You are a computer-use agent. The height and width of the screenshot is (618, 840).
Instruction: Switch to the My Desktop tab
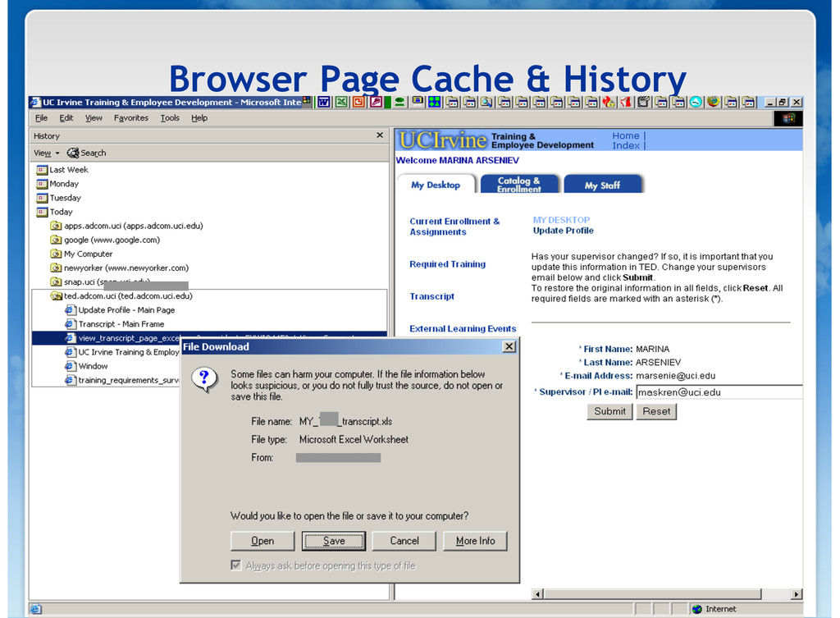point(436,185)
